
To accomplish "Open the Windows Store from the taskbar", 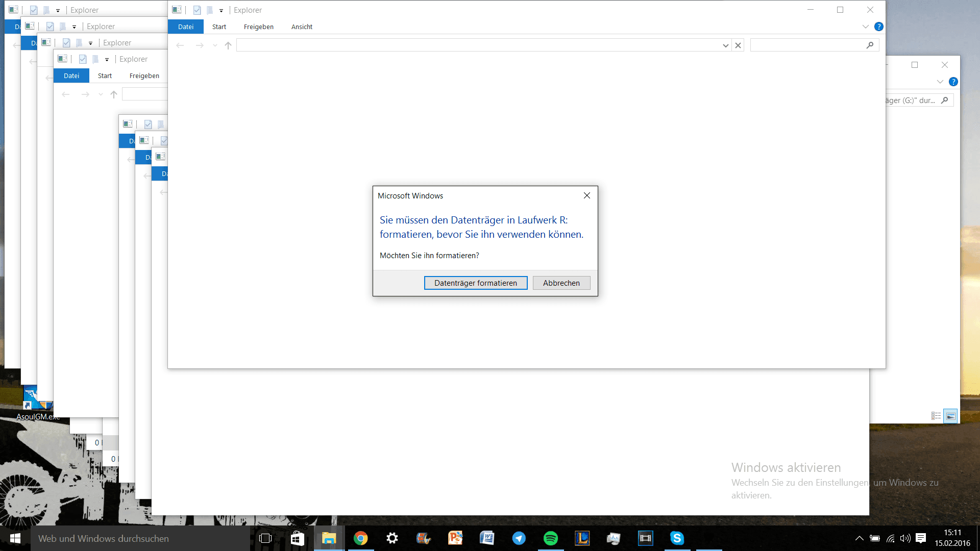I will (x=297, y=538).
